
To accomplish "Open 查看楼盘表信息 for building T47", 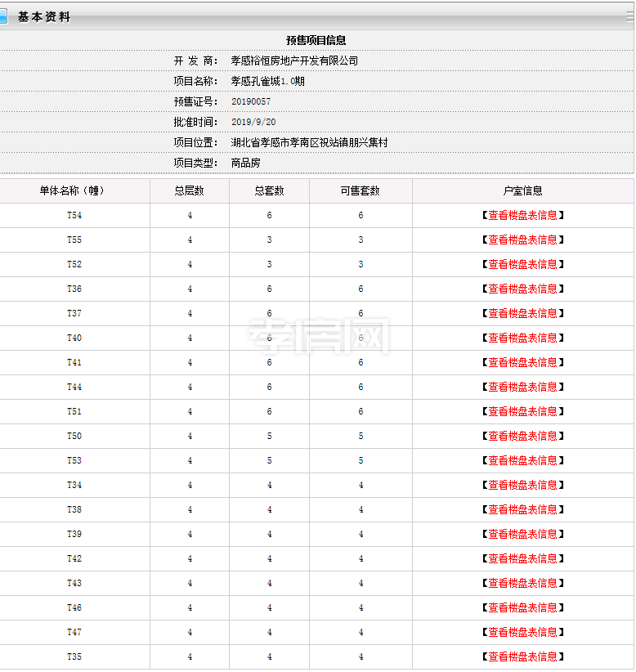I will pyautogui.click(x=522, y=633).
